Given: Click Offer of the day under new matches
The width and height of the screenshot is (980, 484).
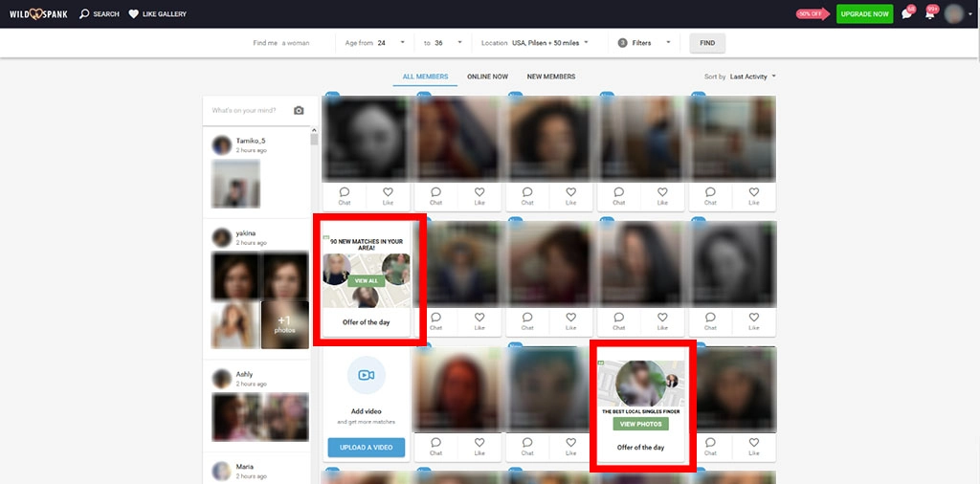Looking at the screenshot, I should pyautogui.click(x=367, y=322).
